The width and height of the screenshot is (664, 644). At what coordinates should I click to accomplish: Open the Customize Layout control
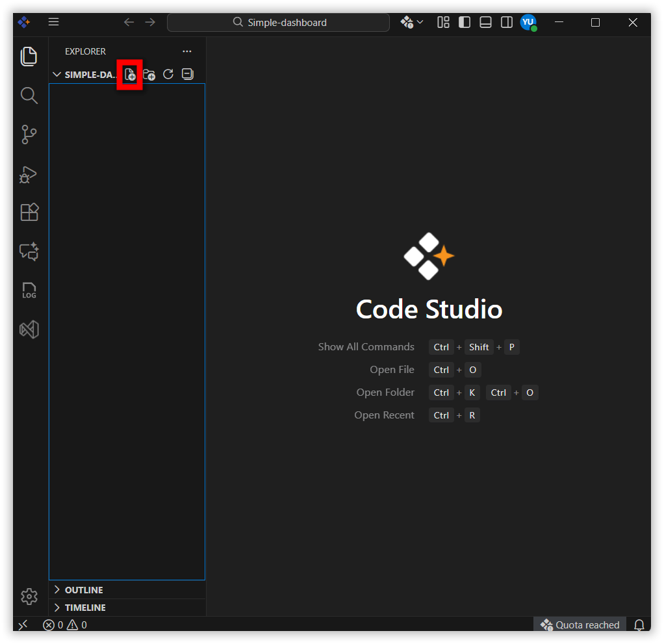pyautogui.click(x=443, y=22)
